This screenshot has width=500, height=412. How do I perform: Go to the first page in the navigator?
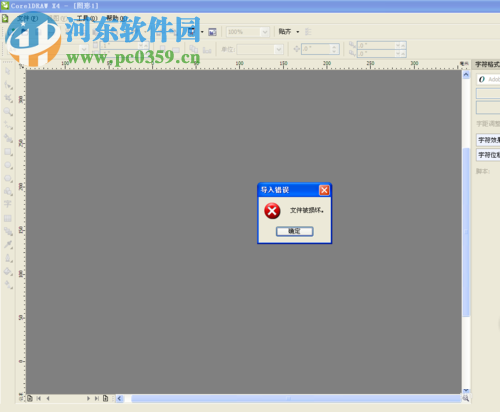[x=39, y=398]
